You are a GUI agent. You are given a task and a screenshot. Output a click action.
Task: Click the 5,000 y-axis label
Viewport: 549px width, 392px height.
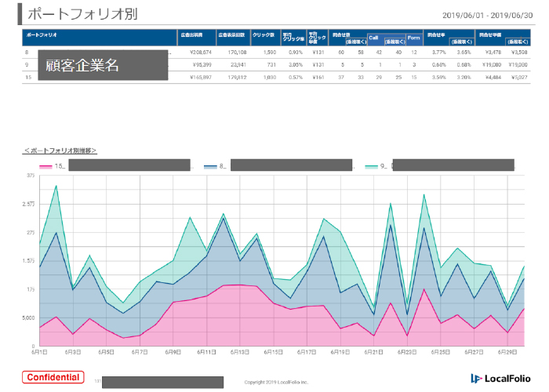(28, 318)
